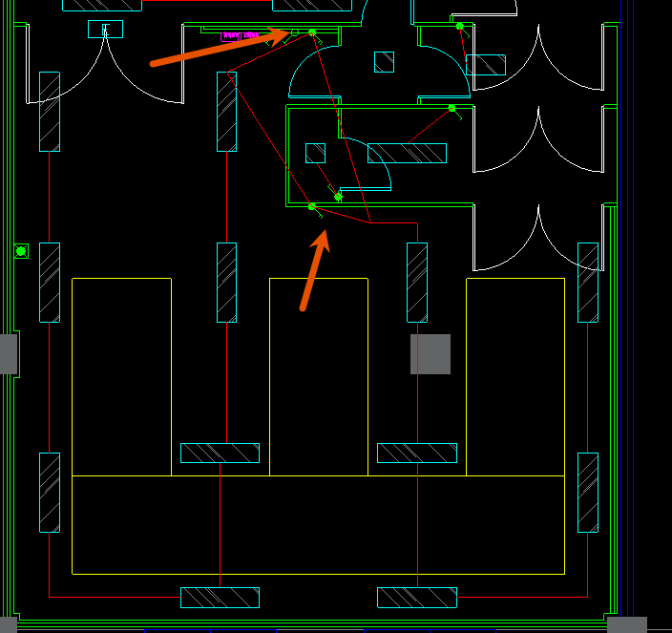The width and height of the screenshot is (672, 633).
Task: Select the lower fixture in the rightmost column
Action: (588, 493)
